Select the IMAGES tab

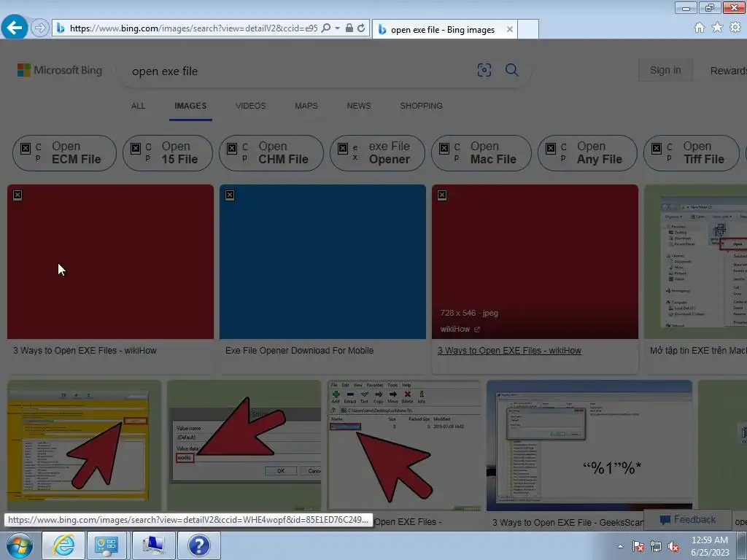click(x=190, y=106)
